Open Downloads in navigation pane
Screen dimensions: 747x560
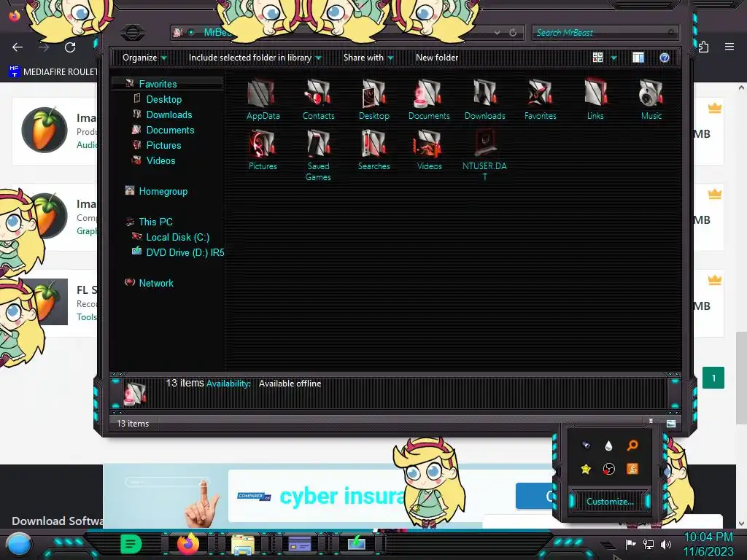coord(169,114)
